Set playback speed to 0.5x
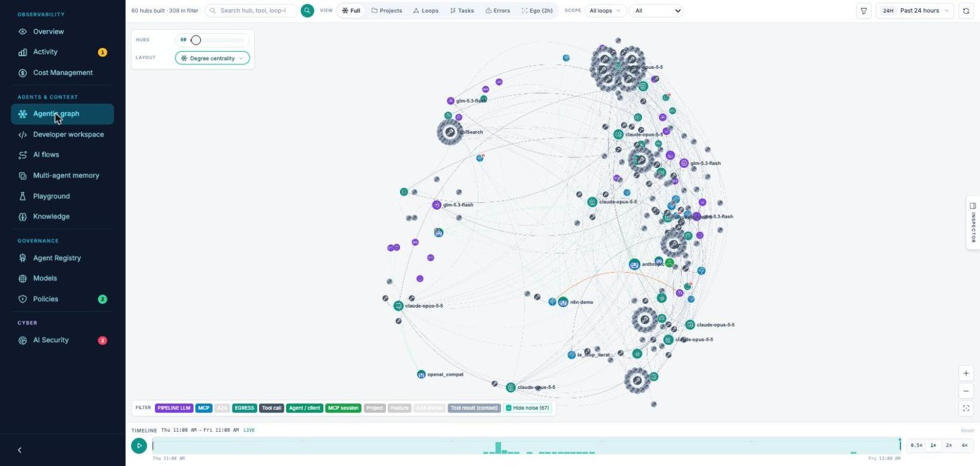The width and height of the screenshot is (980, 466). 916,445
